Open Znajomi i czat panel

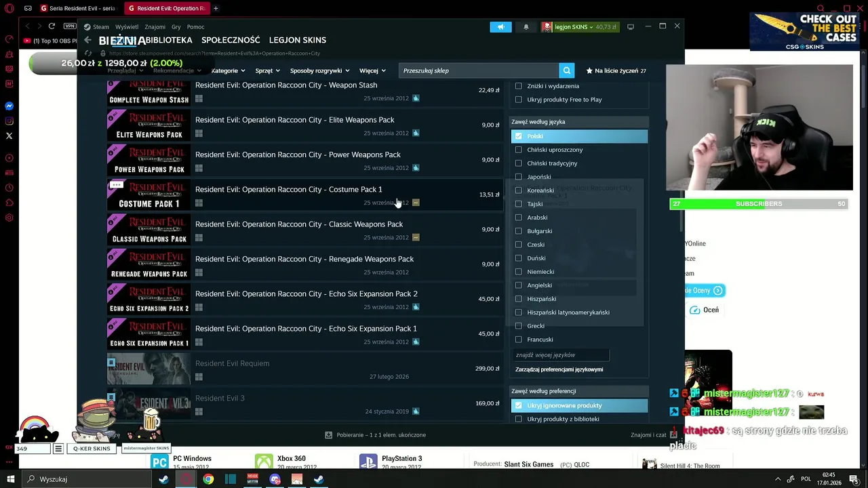pyautogui.click(x=648, y=435)
